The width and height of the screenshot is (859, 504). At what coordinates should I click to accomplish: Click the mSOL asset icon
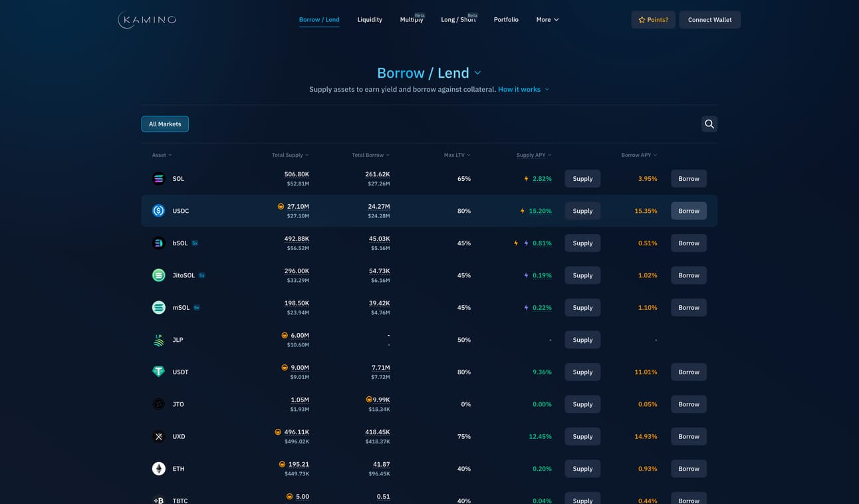158,307
